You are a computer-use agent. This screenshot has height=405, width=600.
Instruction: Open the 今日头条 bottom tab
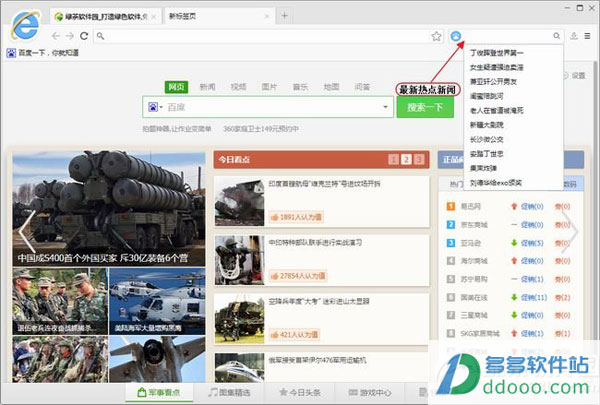(x=300, y=392)
